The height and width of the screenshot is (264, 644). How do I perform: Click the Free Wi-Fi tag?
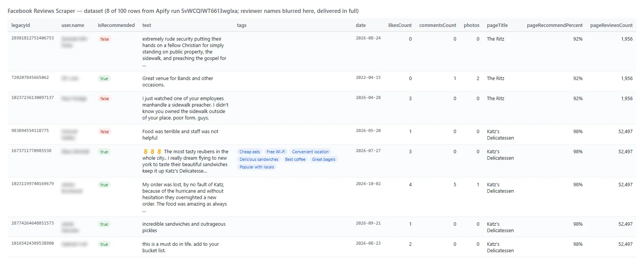tap(276, 152)
